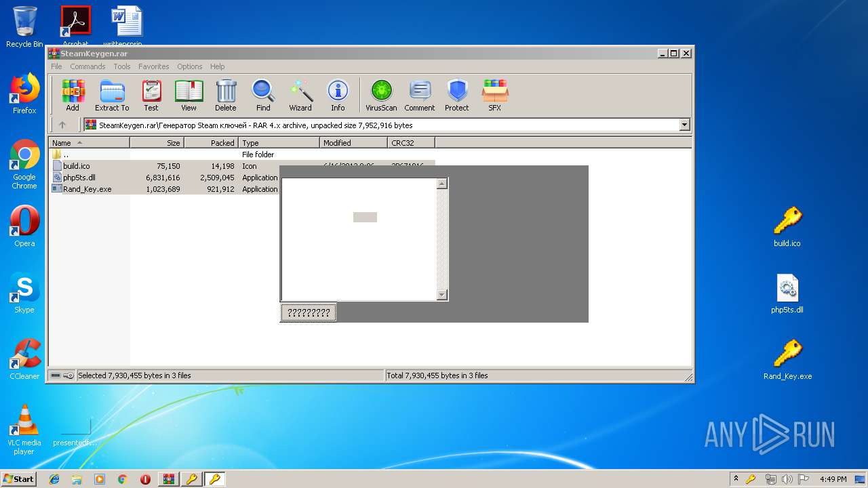Open VLC media player desktop shortcut
Viewport: 868px width, 488px height.
(x=24, y=430)
